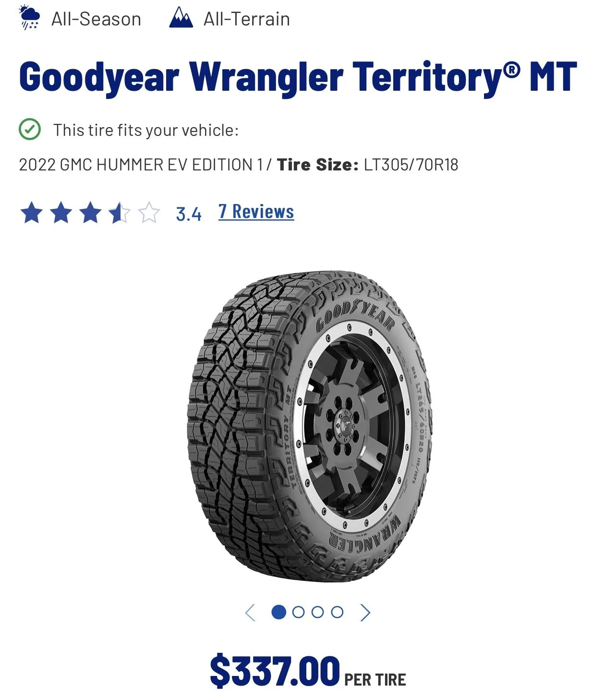Click the empty fifth rating star
This screenshot has width=616, height=699.
(x=149, y=213)
